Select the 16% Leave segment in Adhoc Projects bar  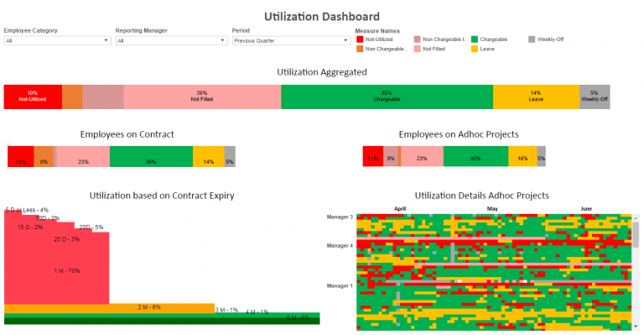(x=522, y=156)
